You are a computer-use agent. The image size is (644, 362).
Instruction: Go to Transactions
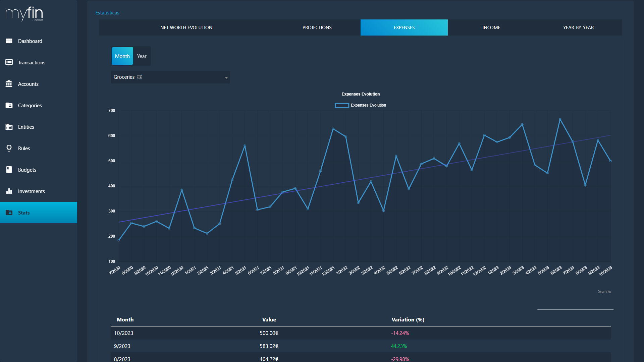coord(39,62)
